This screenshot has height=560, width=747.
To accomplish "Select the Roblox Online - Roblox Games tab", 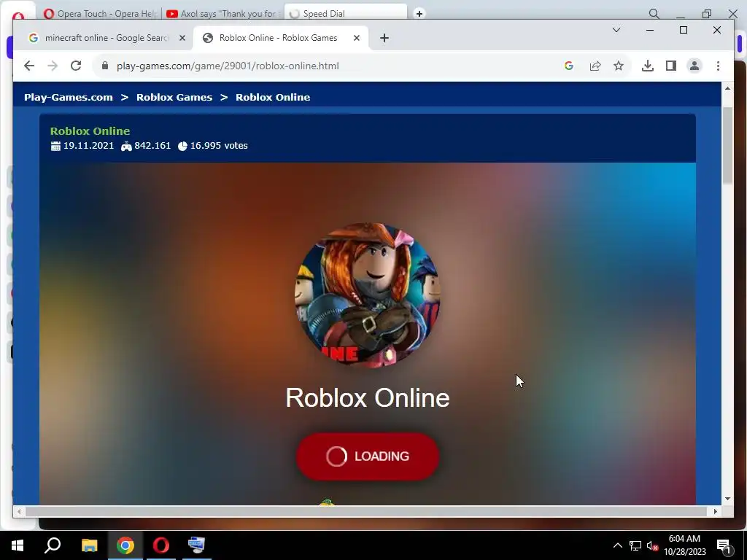I will (x=281, y=38).
